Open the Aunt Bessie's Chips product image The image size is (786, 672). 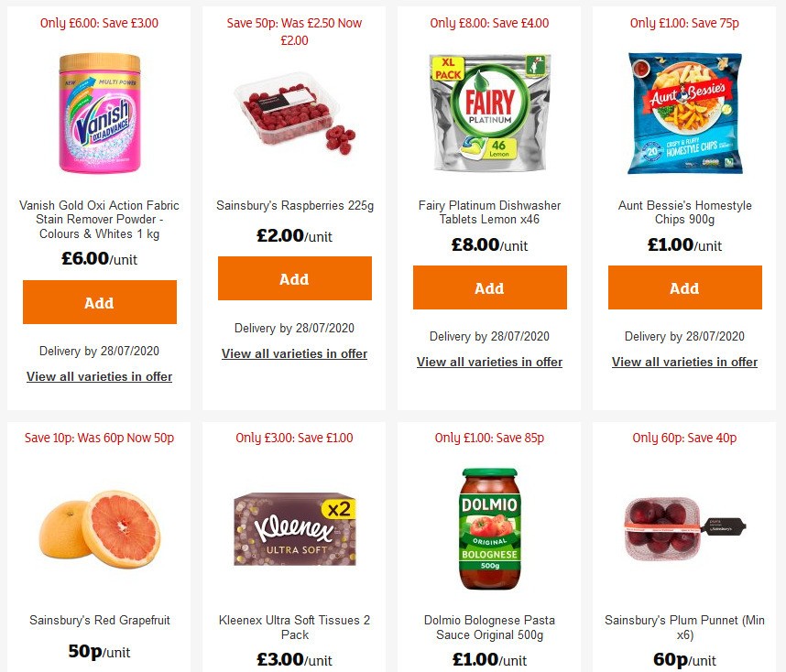coord(684,113)
